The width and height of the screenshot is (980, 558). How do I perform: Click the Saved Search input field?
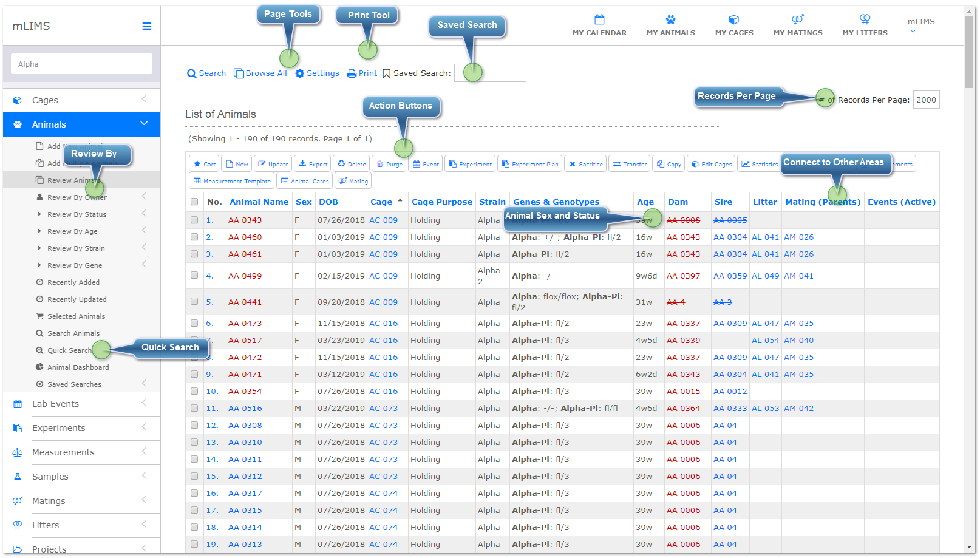coord(490,73)
